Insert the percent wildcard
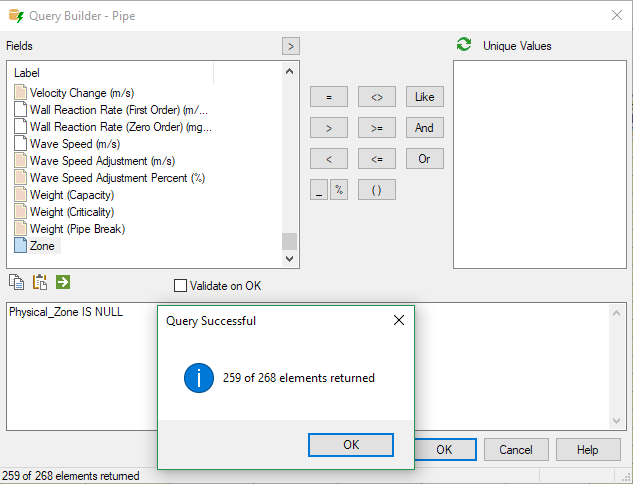This screenshot has width=633, height=484. [x=339, y=190]
